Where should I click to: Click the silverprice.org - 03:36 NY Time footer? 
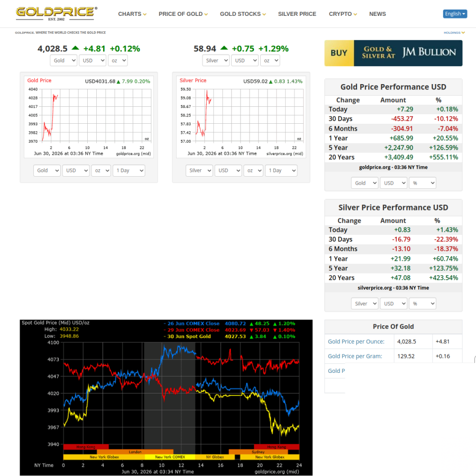pyautogui.click(x=393, y=288)
